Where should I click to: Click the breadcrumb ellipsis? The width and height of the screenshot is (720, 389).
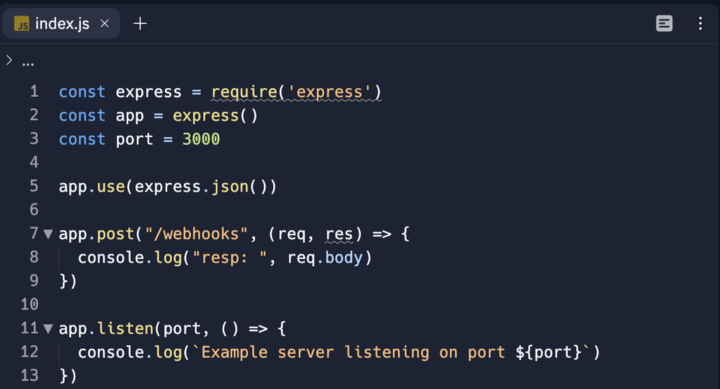(x=28, y=64)
